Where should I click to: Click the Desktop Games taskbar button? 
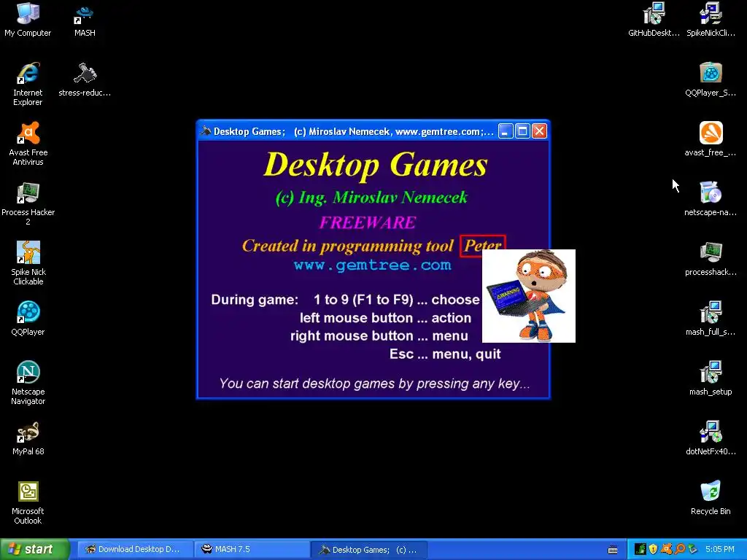(x=369, y=550)
